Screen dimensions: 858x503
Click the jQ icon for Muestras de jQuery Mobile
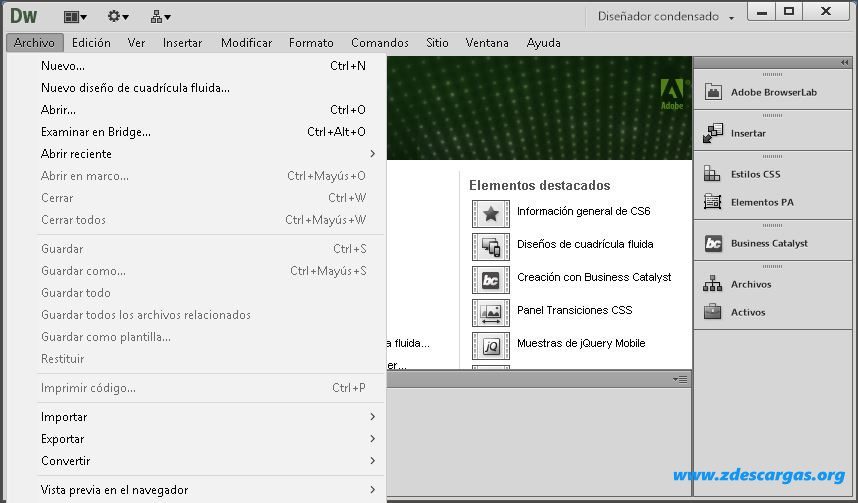coord(491,346)
